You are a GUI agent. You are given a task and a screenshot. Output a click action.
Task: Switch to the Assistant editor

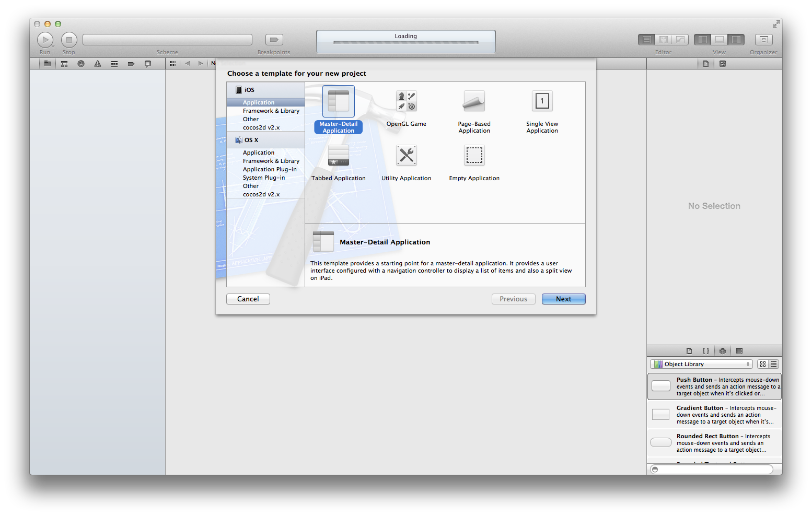pyautogui.click(x=664, y=40)
